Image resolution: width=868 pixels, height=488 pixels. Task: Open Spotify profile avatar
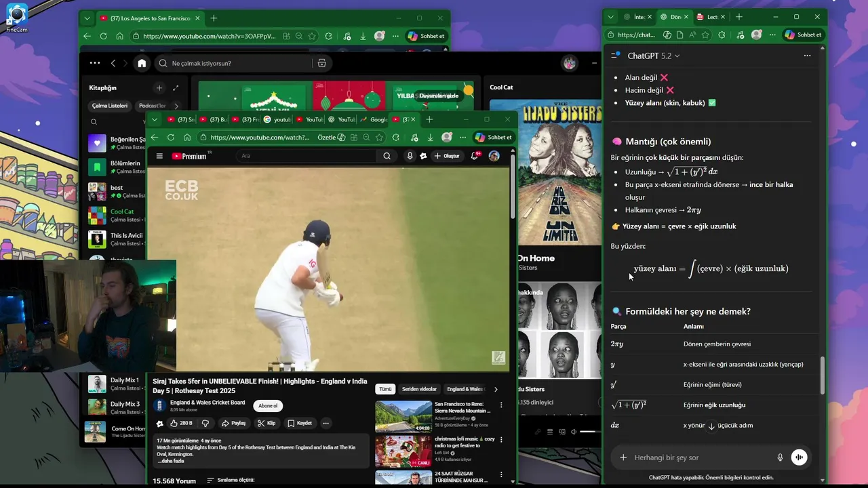click(x=569, y=63)
